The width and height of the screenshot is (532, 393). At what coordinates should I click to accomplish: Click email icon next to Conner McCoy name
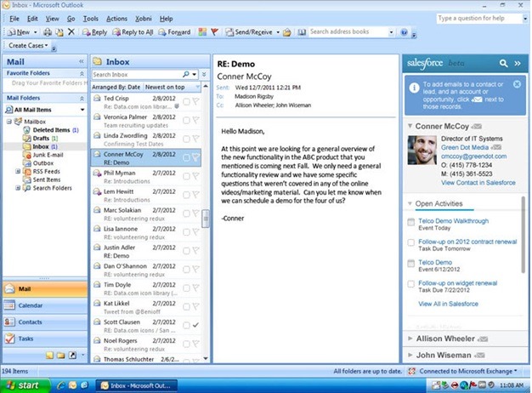coord(477,127)
